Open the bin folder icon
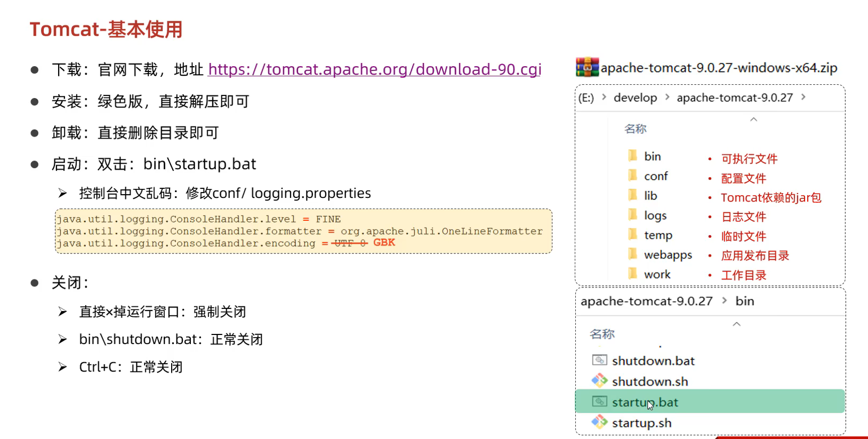The height and width of the screenshot is (439, 868). [633, 156]
